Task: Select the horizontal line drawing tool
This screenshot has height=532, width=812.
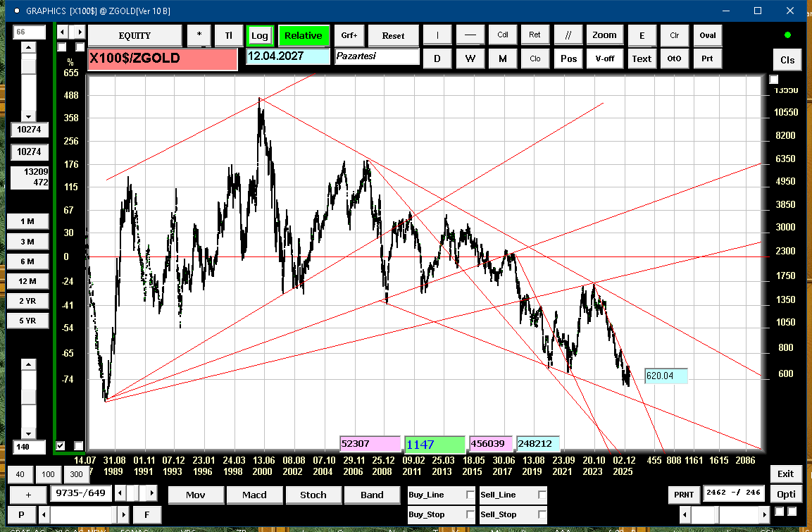Action: [x=470, y=35]
